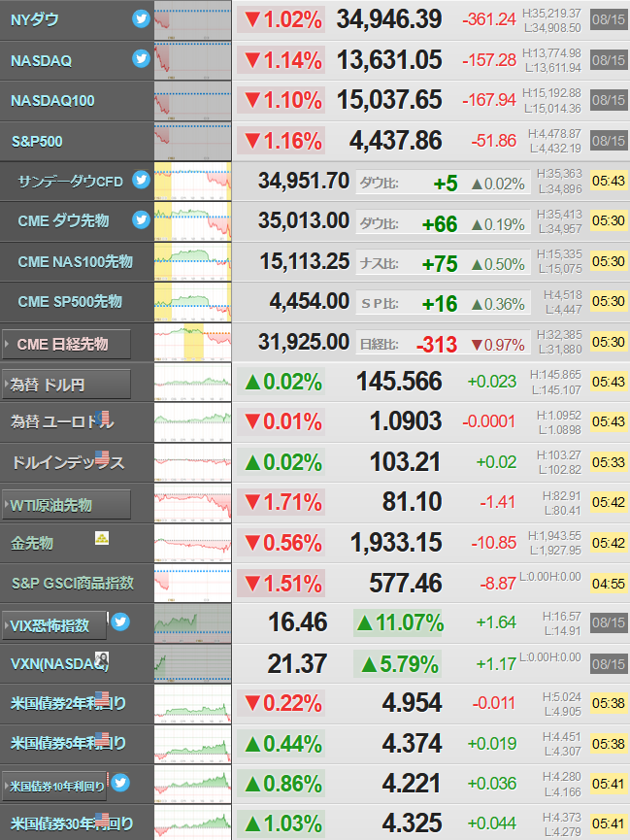
Task: Click Twitter icon beside CME ダウ先物
Action: tap(141, 219)
